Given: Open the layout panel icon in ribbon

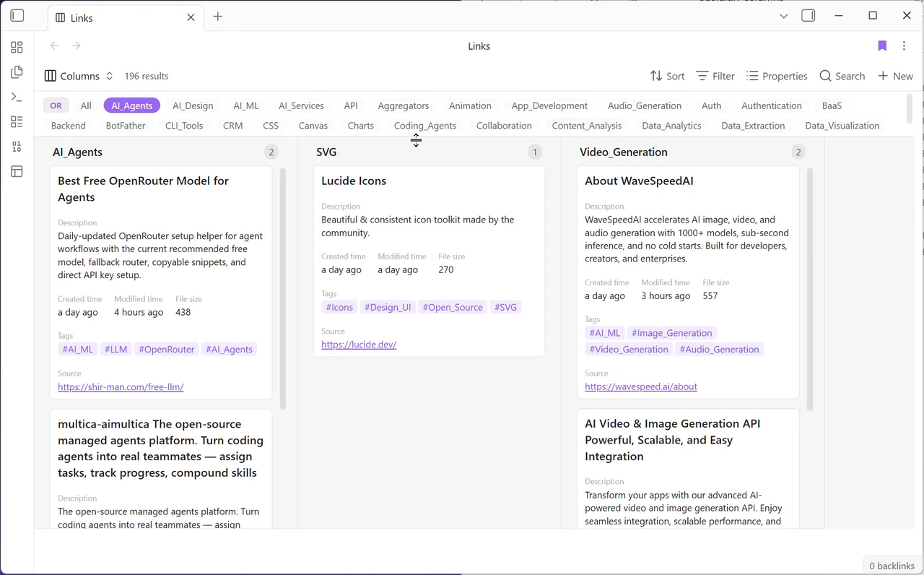Looking at the screenshot, I should pyautogui.click(x=17, y=171).
